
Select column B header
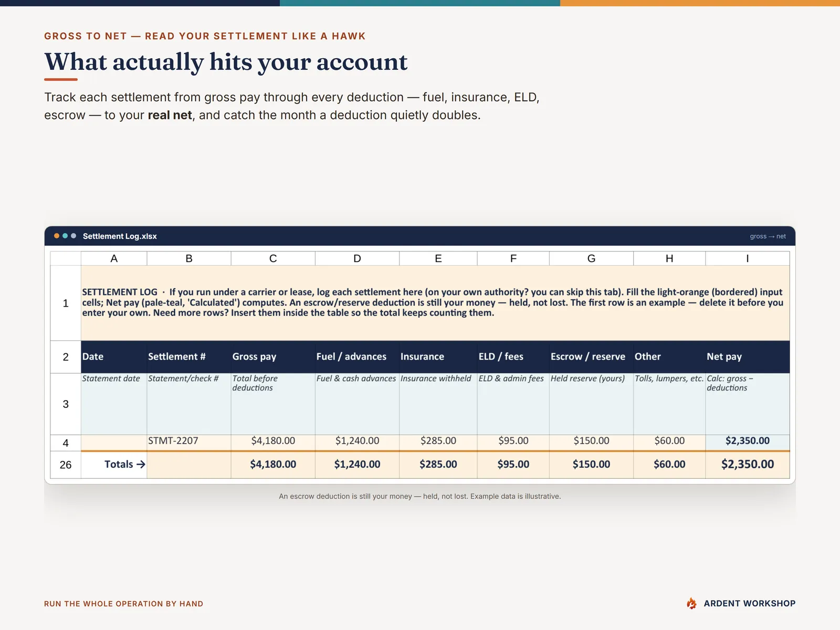tap(189, 258)
